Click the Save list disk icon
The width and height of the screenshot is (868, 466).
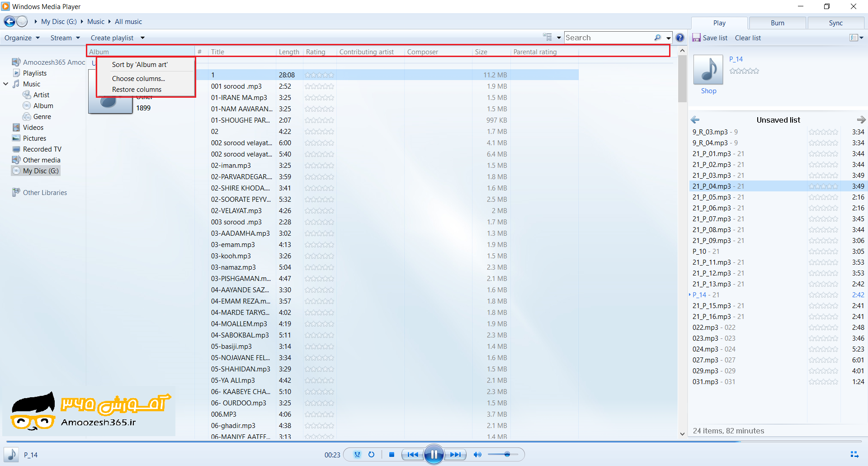pos(696,38)
